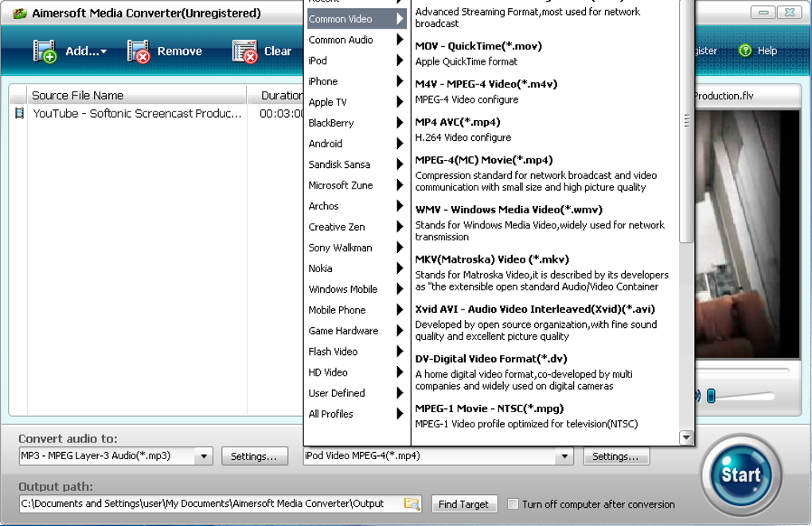Select the Game Hardware category
Viewport: 812px width, 526px height.
point(357,330)
